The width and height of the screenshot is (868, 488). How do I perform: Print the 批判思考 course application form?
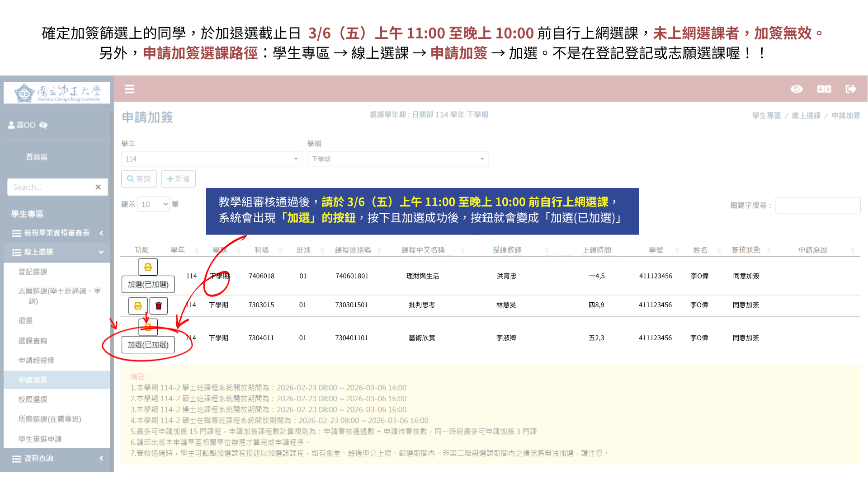click(138, 305)
